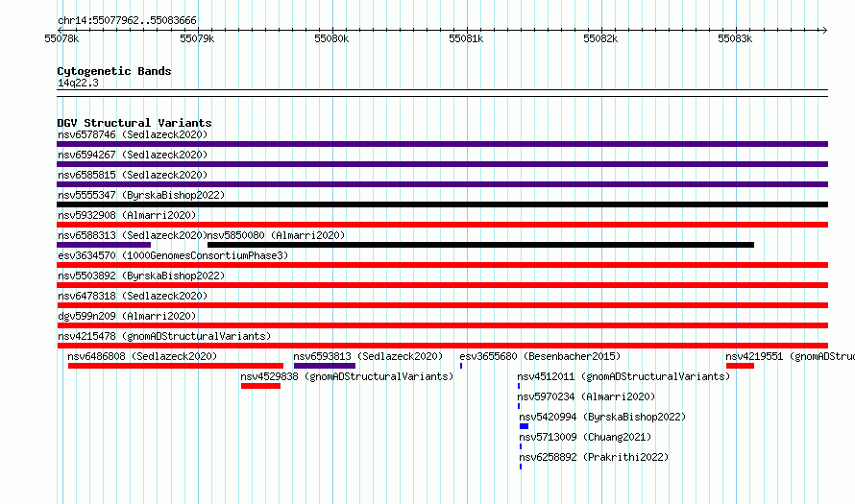
Task: Select the purple bar under nsv6578746
Action: [x=442, y=144]
